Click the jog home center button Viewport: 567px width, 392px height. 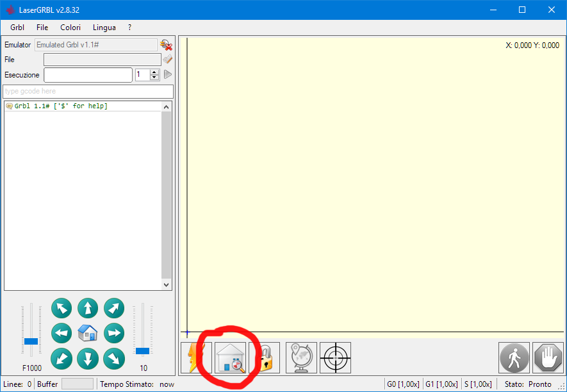click(x=88, y=333)
